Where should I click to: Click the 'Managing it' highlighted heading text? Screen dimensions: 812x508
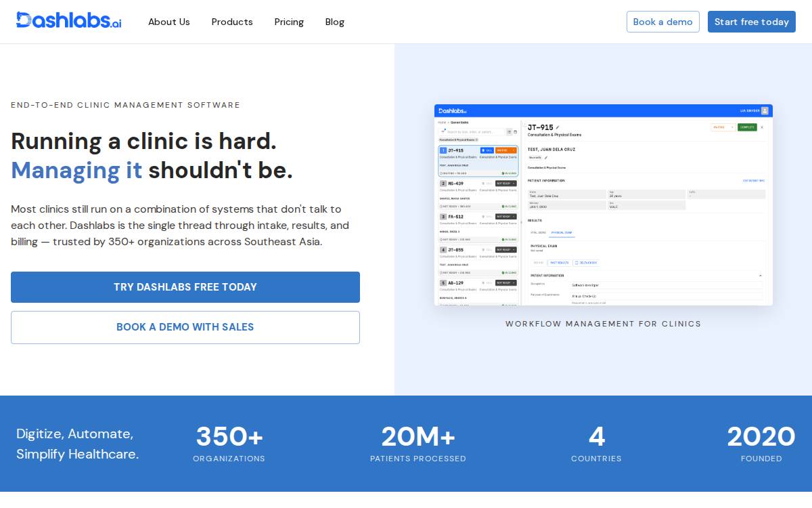coord(76,170)
